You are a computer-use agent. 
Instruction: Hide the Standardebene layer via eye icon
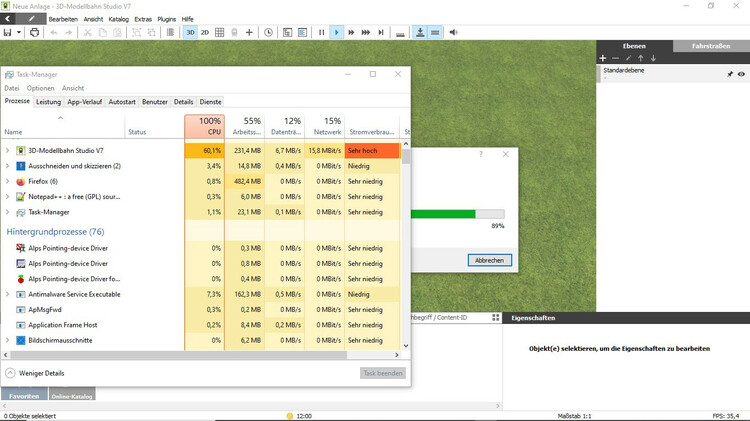(741, 74)
